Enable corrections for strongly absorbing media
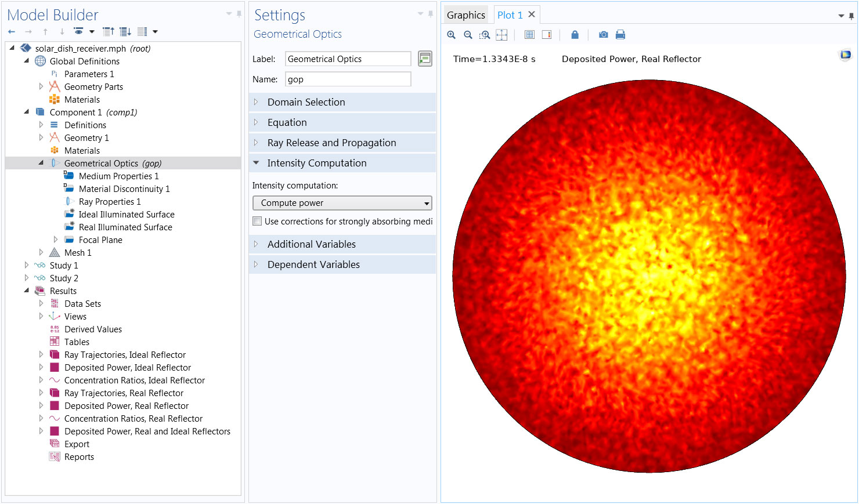Image resolution: width=859 pixels, height=504 pixels. pyautogui.click(x=257, y=221)
